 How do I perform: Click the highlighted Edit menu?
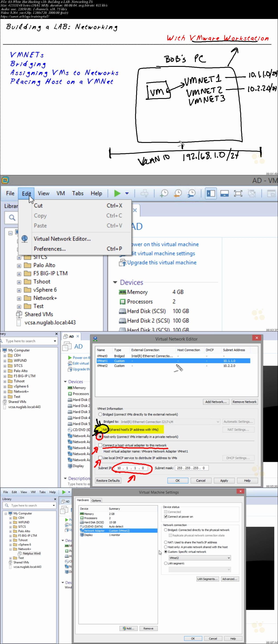[26, 193]
